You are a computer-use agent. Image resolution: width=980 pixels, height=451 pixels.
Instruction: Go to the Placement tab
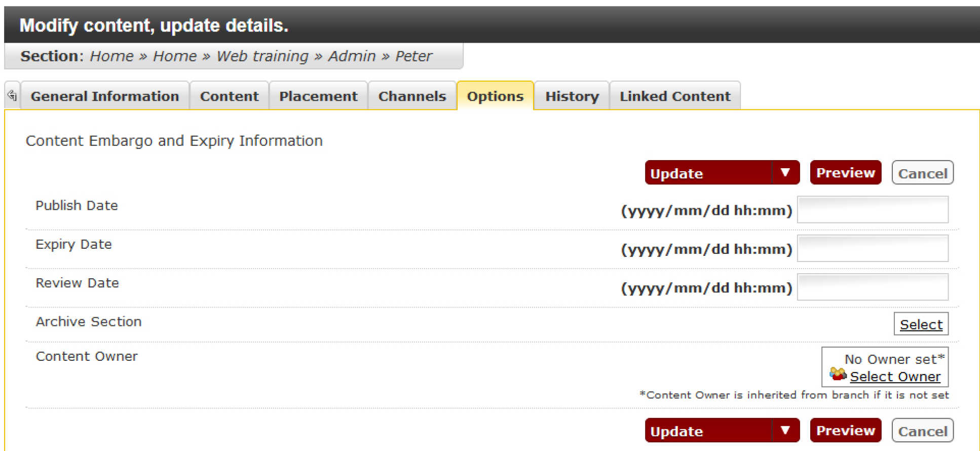click(318, 96)
